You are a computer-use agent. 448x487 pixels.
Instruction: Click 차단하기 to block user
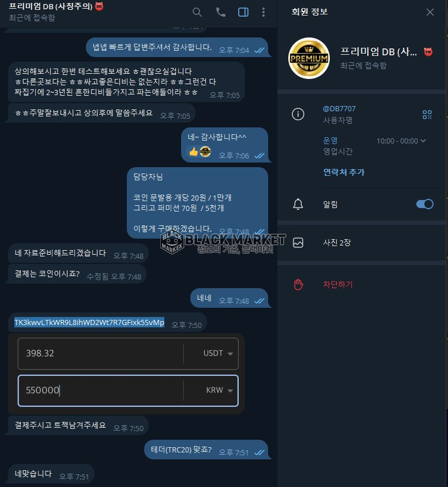pyautogui.click(x=338, y=285)
